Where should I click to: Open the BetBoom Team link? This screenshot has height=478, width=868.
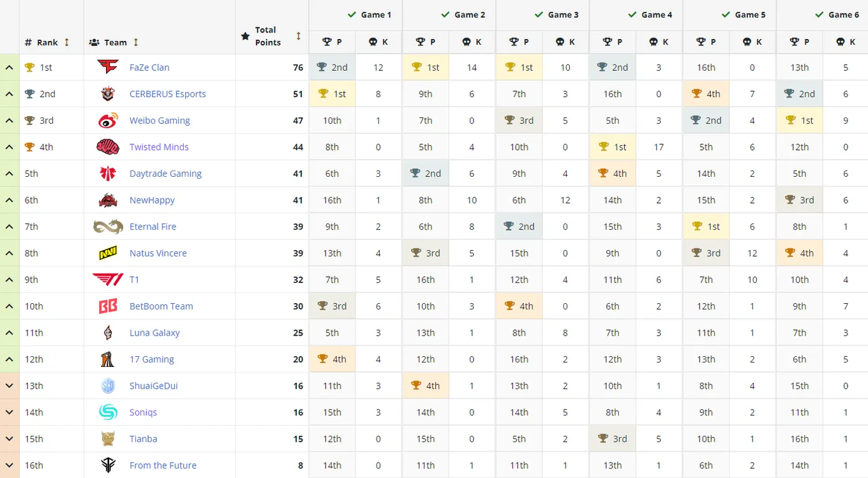point(161,306)
